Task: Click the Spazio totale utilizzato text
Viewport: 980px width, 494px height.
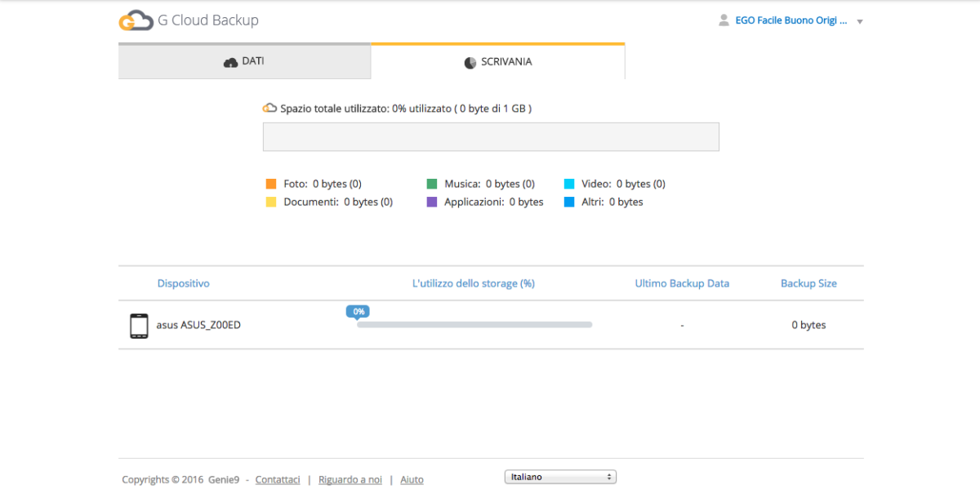Action: coord(406,108)
